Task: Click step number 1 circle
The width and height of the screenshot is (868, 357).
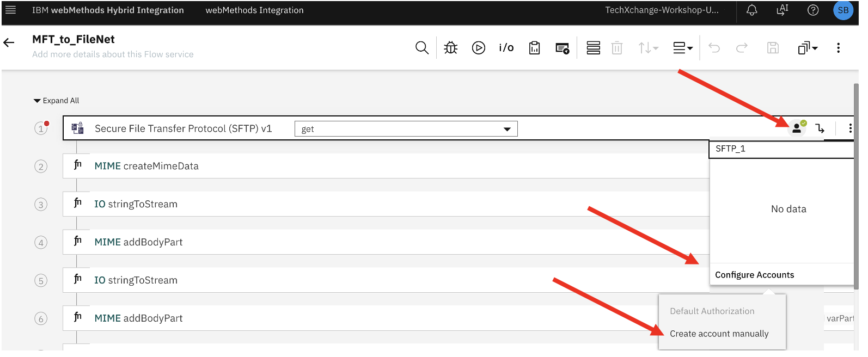Action: (41, 128)
